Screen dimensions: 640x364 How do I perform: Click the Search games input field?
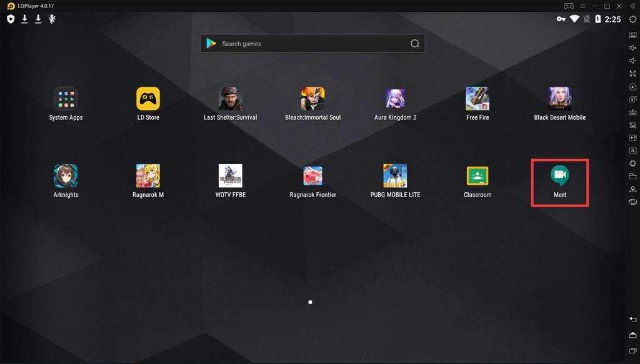(311, 43)
